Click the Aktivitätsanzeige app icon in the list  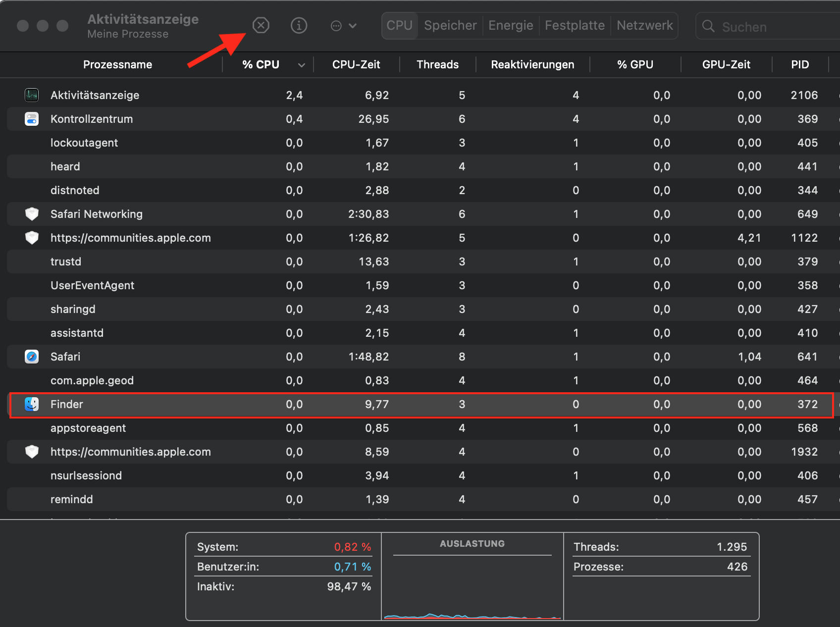(32, 95)
